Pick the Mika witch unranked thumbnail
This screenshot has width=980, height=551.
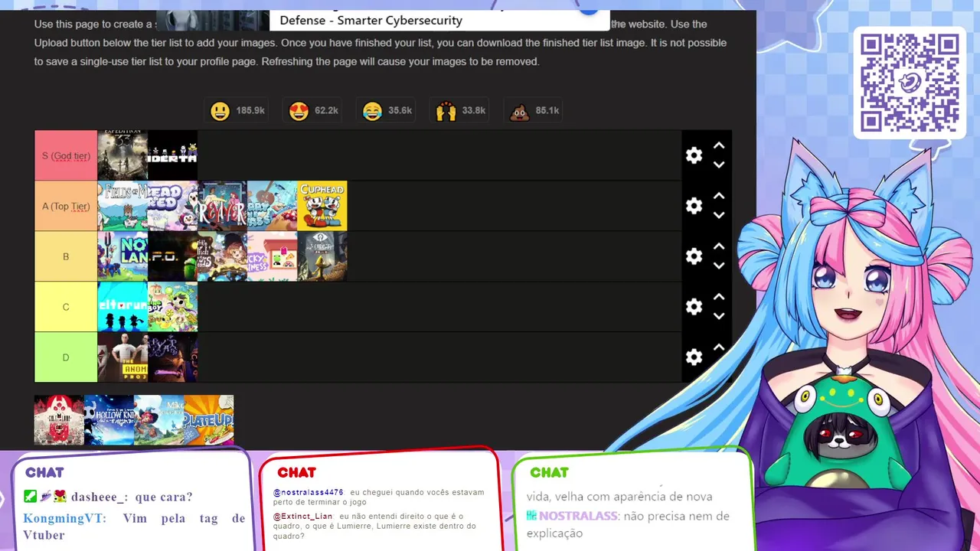158,420
